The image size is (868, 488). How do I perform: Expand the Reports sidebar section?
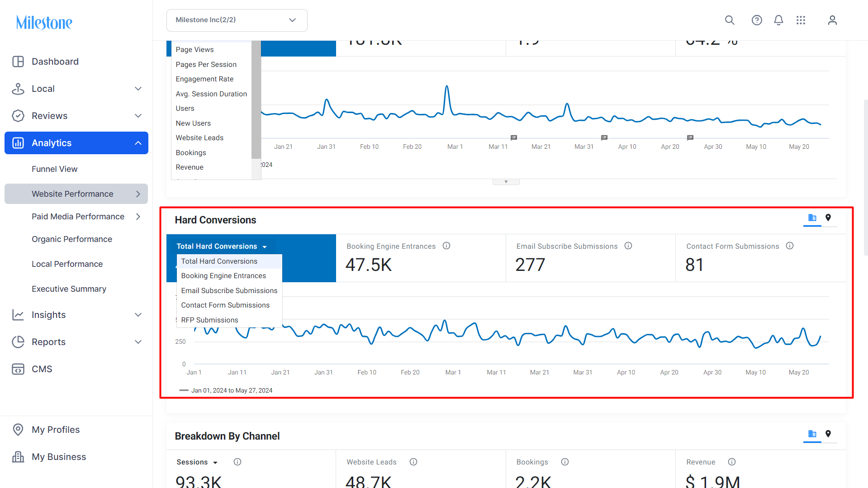point(138,342)
